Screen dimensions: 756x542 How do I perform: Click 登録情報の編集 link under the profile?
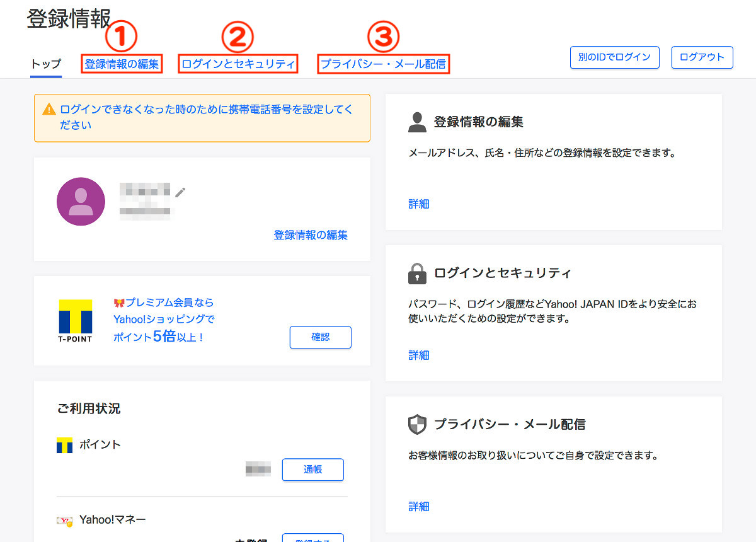pos(311,235)
